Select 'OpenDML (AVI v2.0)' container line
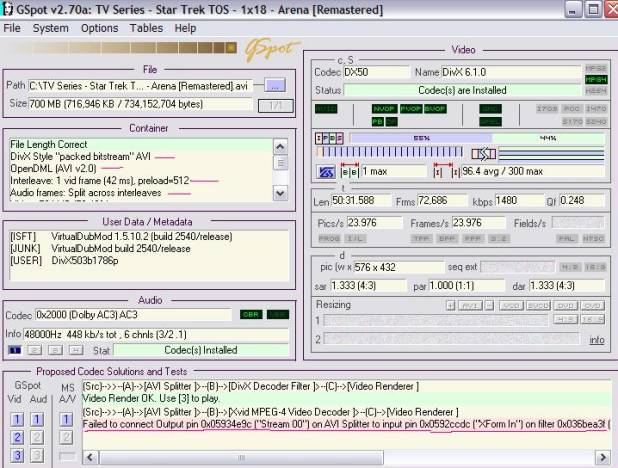The height and width of the screenshot is (468, 618). click(x=53, y=168)
